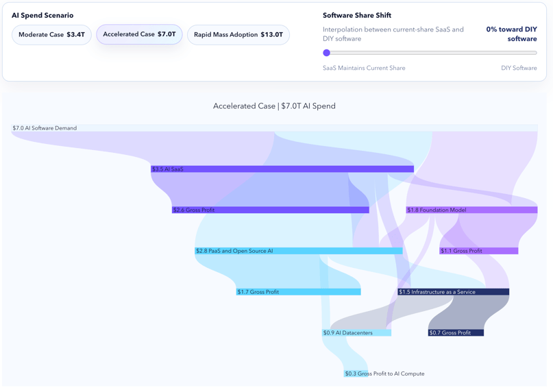The image size is (553, 392).
Task: Select the Moderate Case $3.4T scenario
Action: [x=51, y=35]
